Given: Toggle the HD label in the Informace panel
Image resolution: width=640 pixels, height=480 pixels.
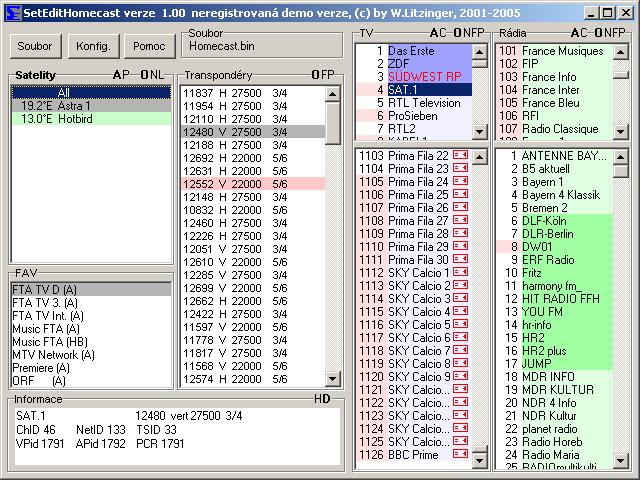Looking at the screenshot, I should tap(322, 399).
